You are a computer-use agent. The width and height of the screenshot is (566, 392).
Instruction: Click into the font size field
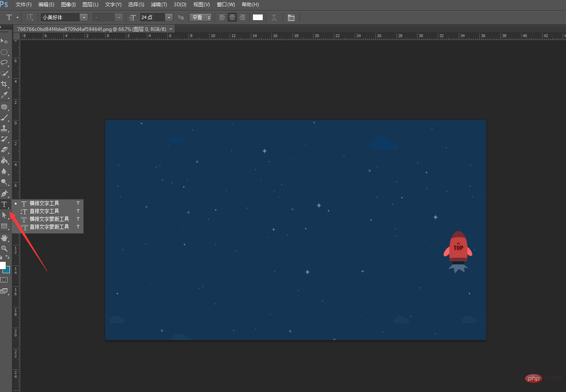coord(152,17)
